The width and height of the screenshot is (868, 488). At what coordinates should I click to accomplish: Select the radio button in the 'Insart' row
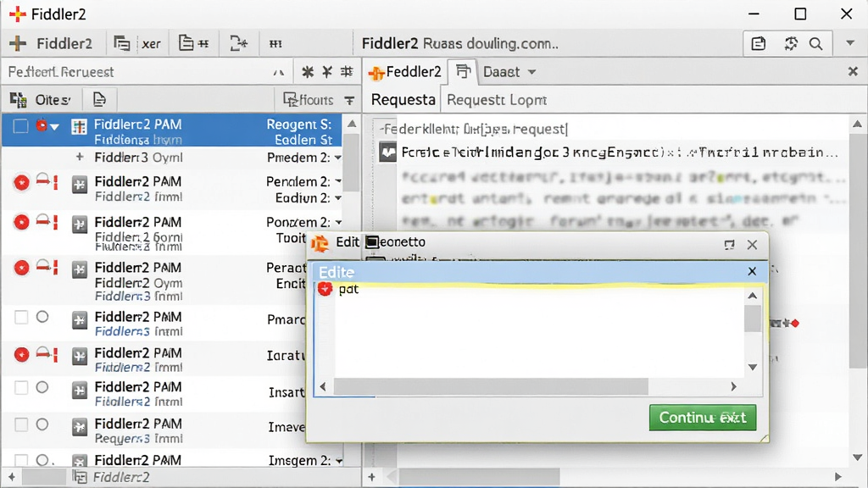[x=42, y=387]
